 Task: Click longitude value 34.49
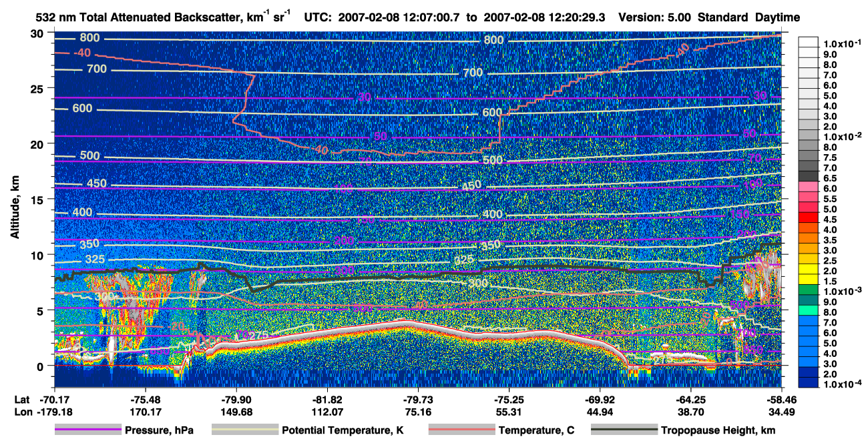click(781, 412)
